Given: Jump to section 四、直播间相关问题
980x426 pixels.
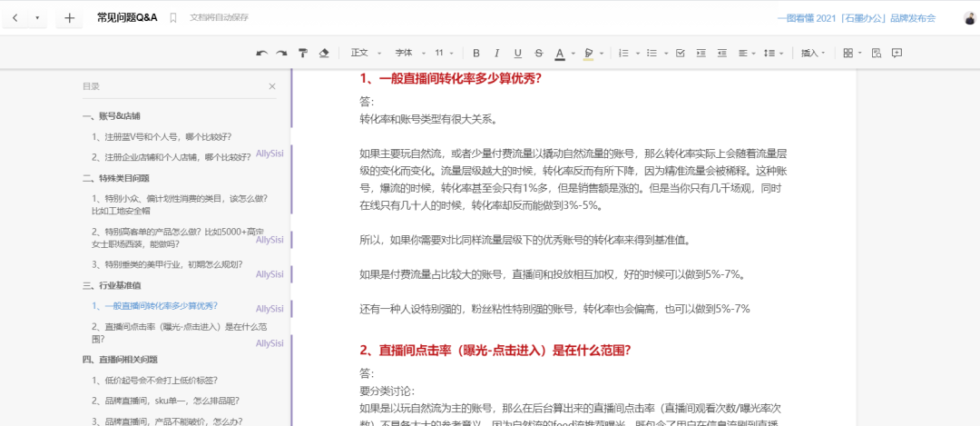Looking at the screenshot, I should tap(120, 359).
